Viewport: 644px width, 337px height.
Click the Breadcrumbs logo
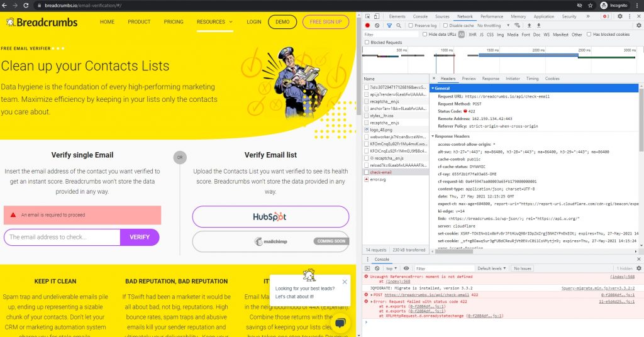42,22
